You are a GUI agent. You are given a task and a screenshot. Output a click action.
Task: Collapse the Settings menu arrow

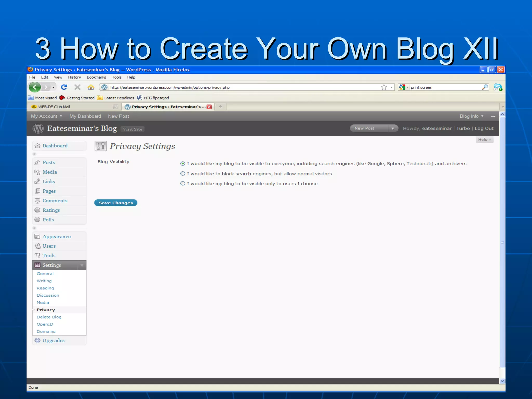point(82,265)
